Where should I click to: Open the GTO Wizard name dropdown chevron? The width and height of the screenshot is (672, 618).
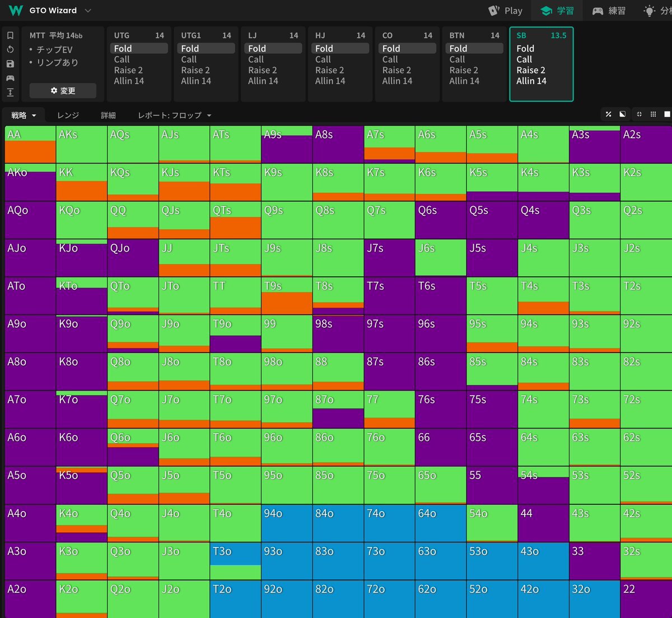[x=88, y=11]
